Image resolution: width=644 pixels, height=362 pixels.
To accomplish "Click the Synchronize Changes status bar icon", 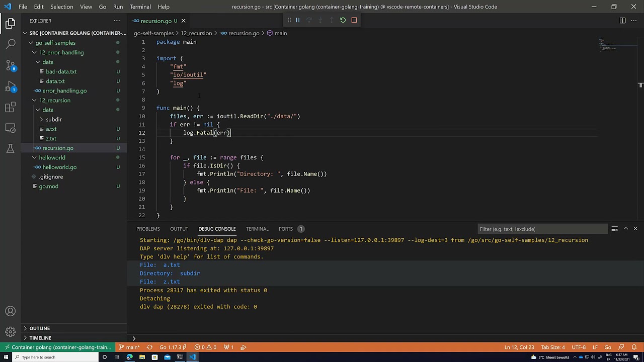I will (149, 347).
